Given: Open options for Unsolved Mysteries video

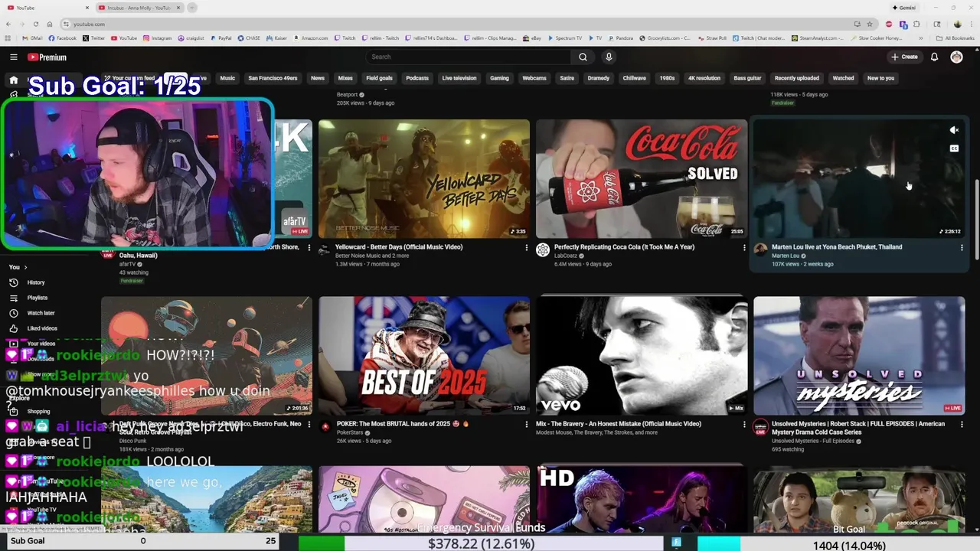Looking at the screenshot, I should [x=962, y=424].
